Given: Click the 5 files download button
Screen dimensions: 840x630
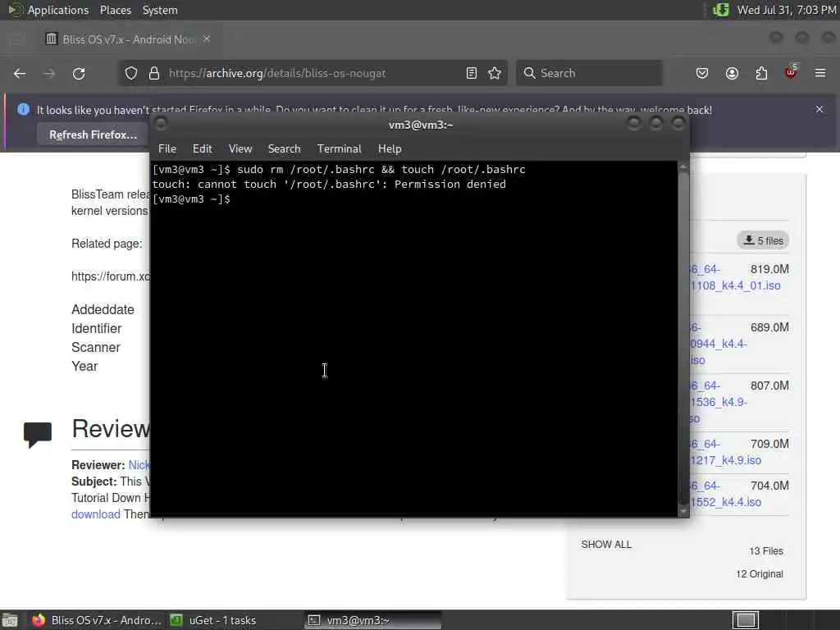Looking at the screenshot, I should point(763,240).
